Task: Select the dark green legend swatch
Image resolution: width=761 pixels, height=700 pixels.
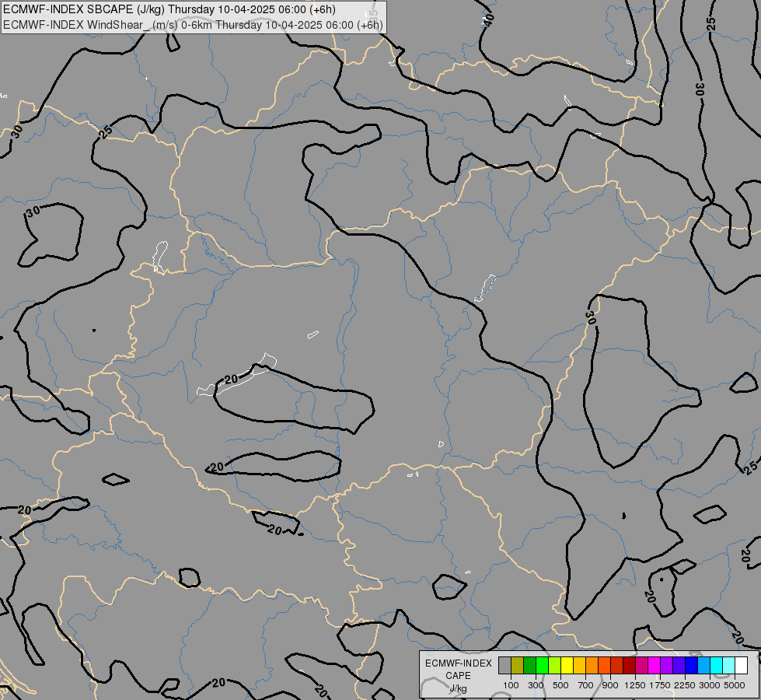Action: (x=529, y=666)
